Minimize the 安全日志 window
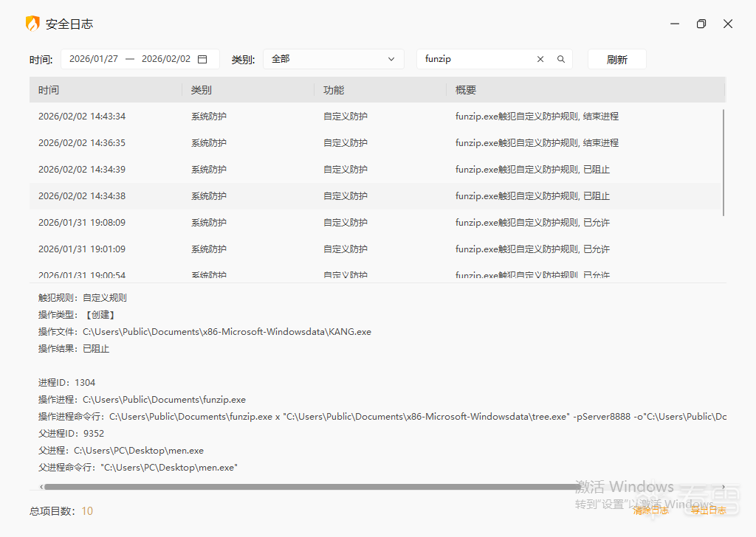The width and height of the screenshot is (756, 537). (x=675, y=24)
